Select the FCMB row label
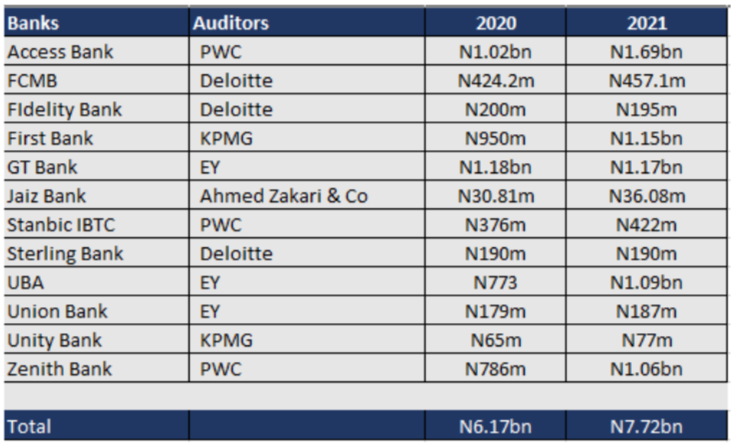The height and width of the screenshot is (444, 732). click(31, 81)
